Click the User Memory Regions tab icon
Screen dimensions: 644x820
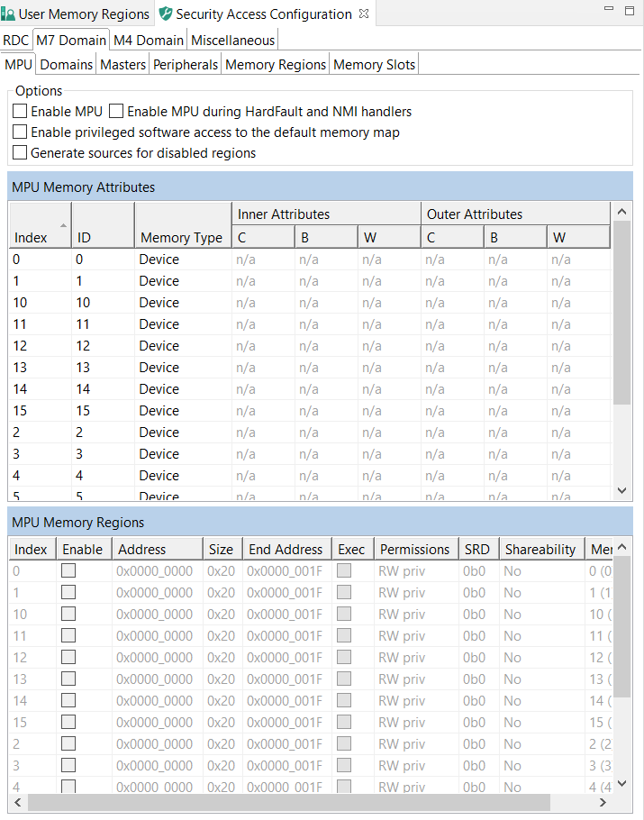pos(9,14)
